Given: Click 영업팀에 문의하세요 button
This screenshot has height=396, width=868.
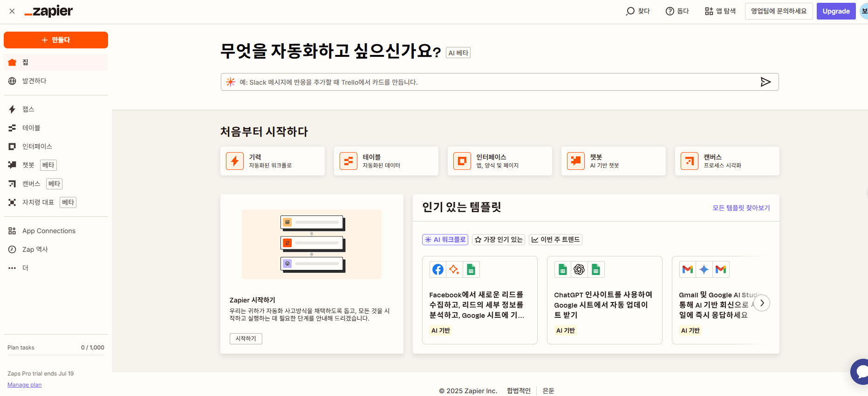Looking at the screenshot, I should pyautogui.click(x=779, y=11).
